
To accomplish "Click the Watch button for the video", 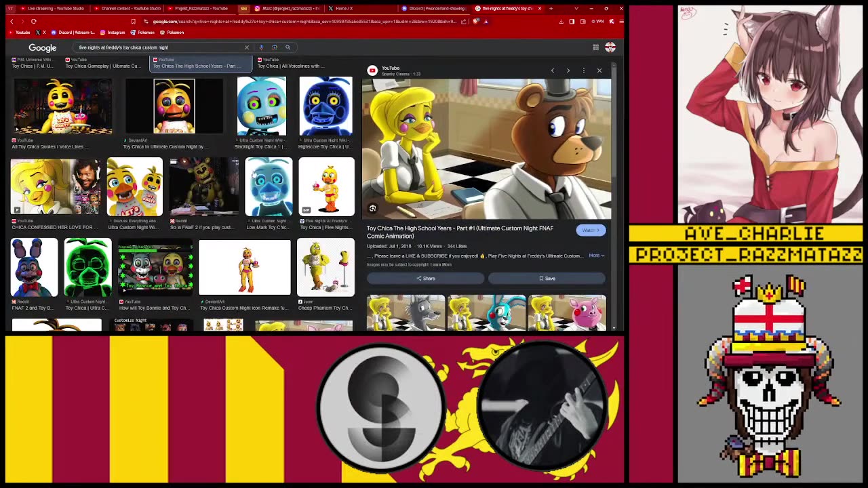I will tap(590, 230).
